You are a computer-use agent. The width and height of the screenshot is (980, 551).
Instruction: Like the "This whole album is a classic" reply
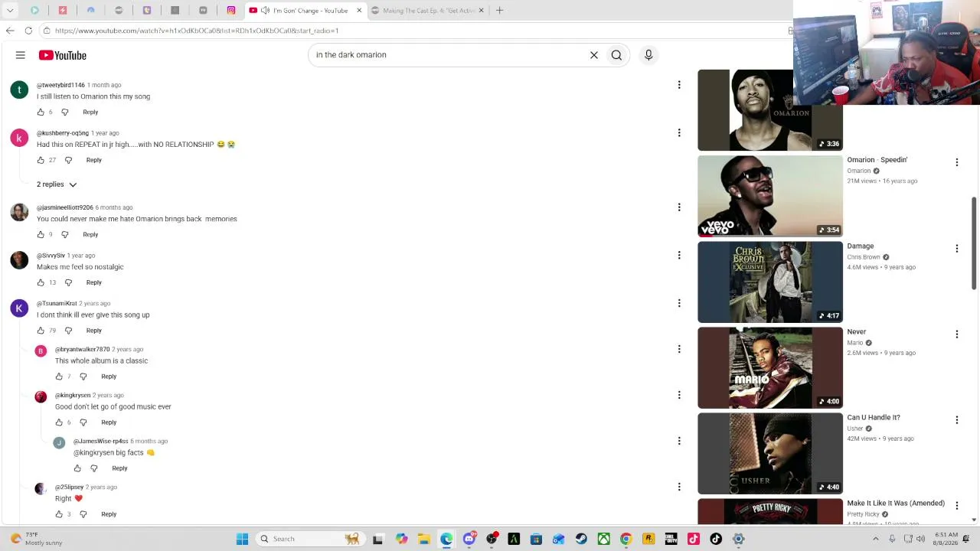pyautogui.click(x=59, y=377)
